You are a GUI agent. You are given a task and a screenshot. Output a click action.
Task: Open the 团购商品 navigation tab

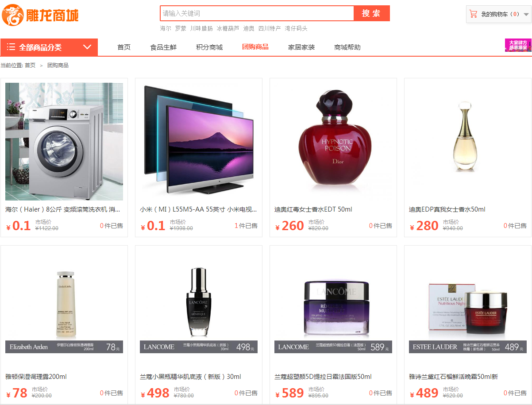[255, 47]
